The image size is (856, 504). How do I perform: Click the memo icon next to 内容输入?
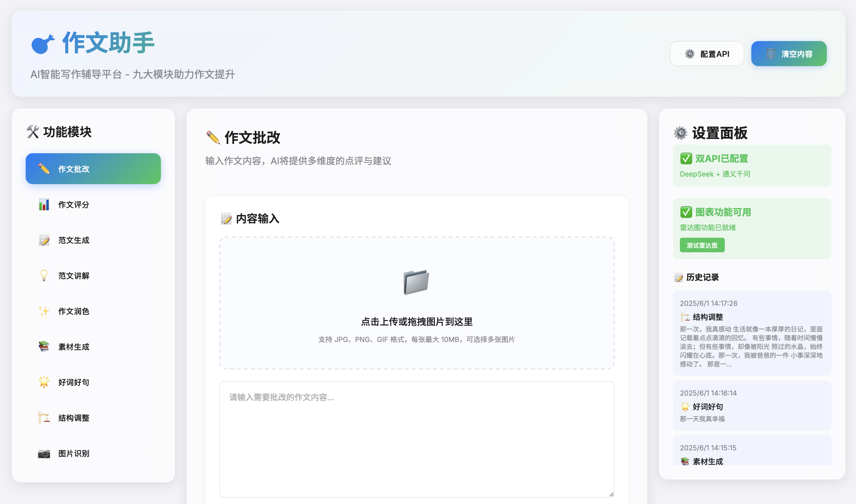click(x=226, y=218)
